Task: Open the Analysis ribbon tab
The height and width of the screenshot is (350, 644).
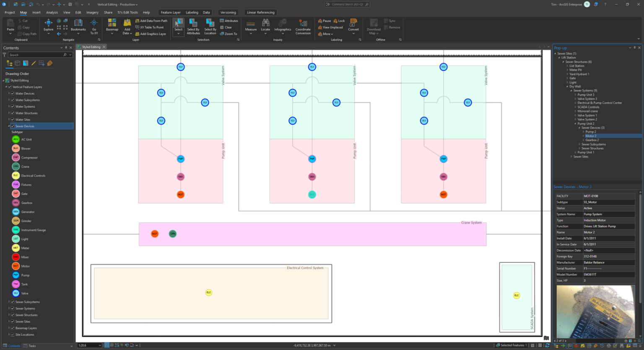Action: pyautogui.click(x=52, y=13)
